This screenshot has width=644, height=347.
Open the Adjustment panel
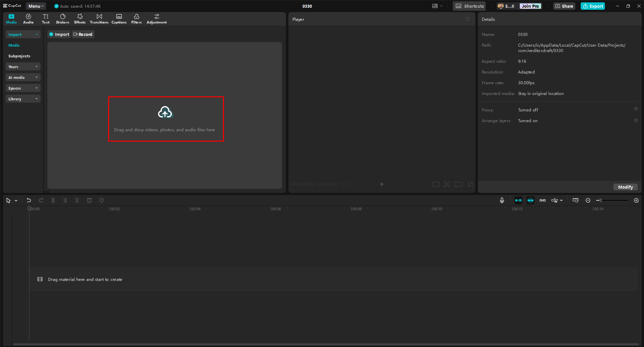[156, 19]
